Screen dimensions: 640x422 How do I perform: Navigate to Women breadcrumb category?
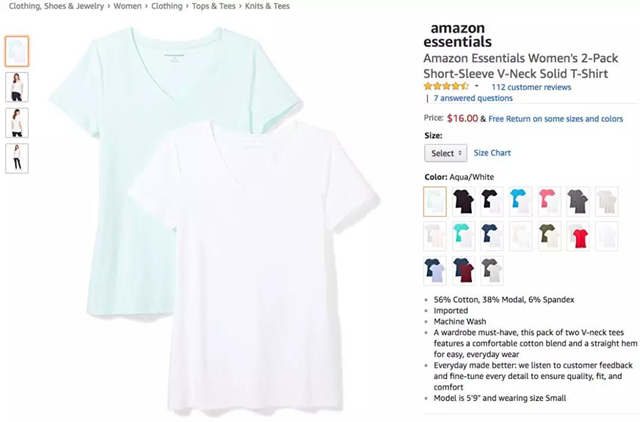coord(127,6)
